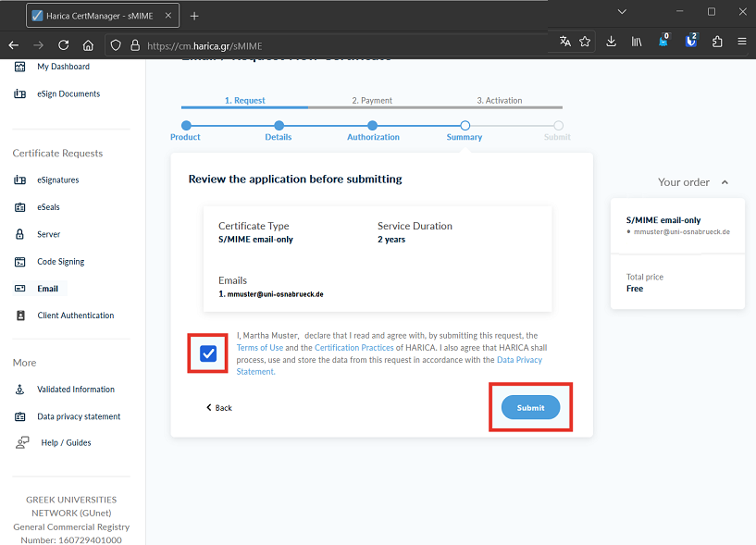The width and height of the screenshot is (756, 545).
Task: Close the Harica CertManager tab
Action: click(x=168, y=16)
